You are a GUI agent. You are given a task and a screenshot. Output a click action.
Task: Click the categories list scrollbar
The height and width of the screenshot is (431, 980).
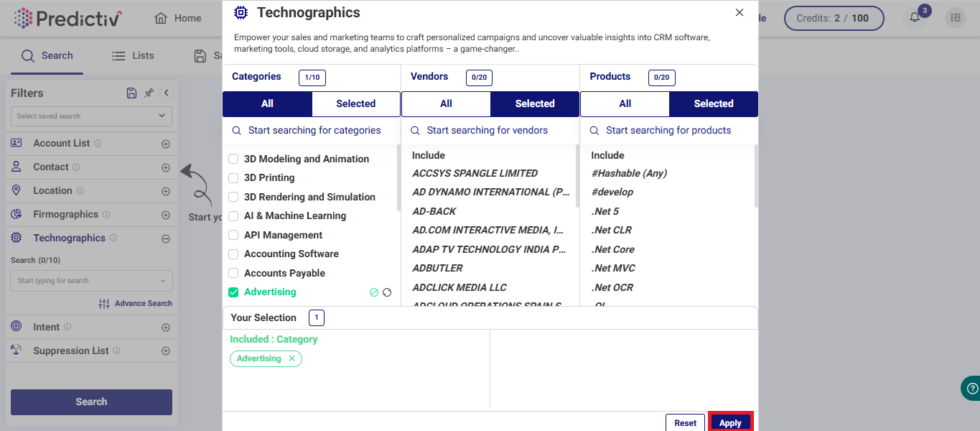tap(398, 177)
